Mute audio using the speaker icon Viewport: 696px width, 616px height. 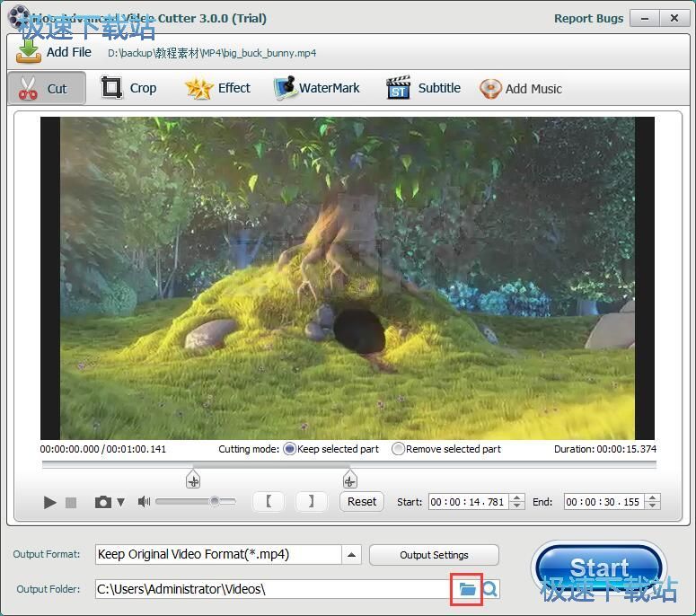coord(144,501)
